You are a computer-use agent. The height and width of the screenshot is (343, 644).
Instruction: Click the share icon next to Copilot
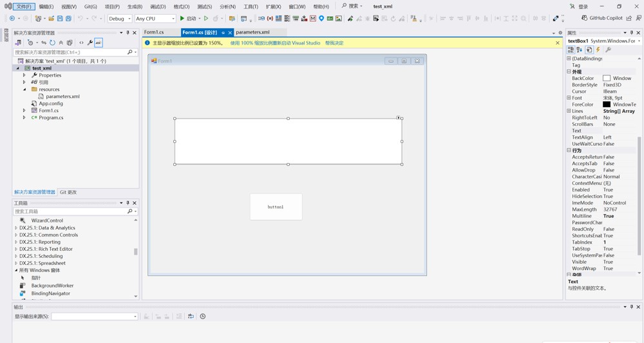629,18
